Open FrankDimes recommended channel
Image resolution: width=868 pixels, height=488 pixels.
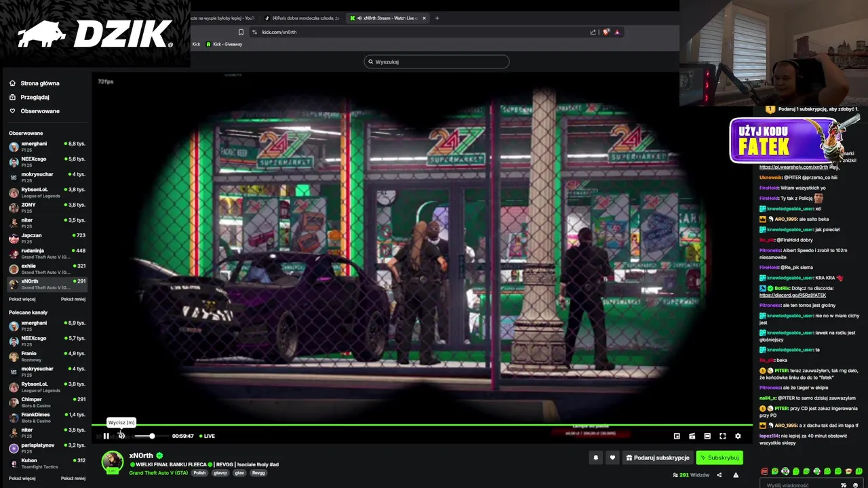[x=47, y=418]
